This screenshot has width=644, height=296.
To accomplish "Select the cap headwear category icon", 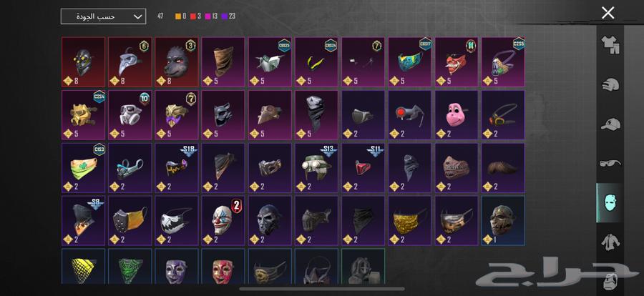I will [x=610, y=124].
